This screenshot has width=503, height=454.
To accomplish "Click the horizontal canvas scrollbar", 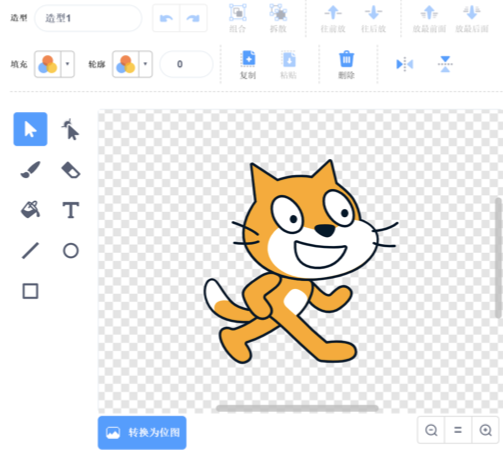I will point(297,408).
